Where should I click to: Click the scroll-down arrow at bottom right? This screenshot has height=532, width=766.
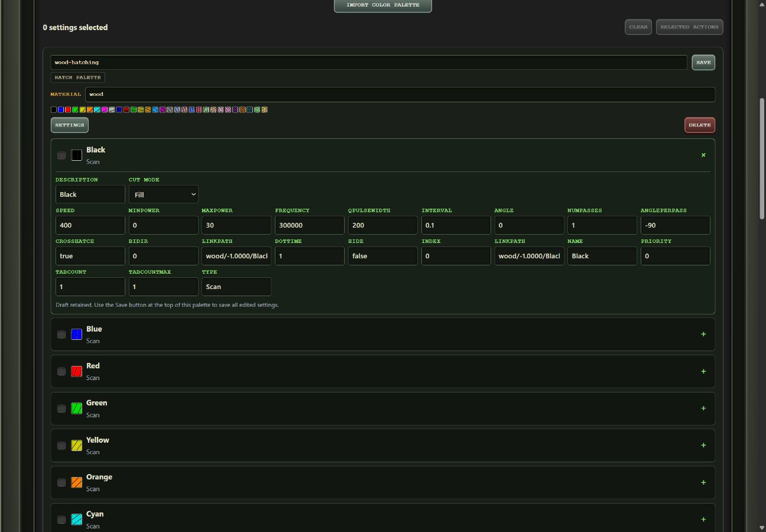pos(762,527)
